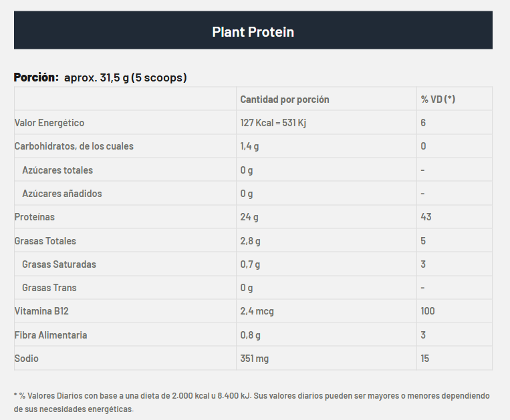This screenshot has width=510, height=420.
Task: Click the 351 mg sodium amount
Action: pos(255,359)
